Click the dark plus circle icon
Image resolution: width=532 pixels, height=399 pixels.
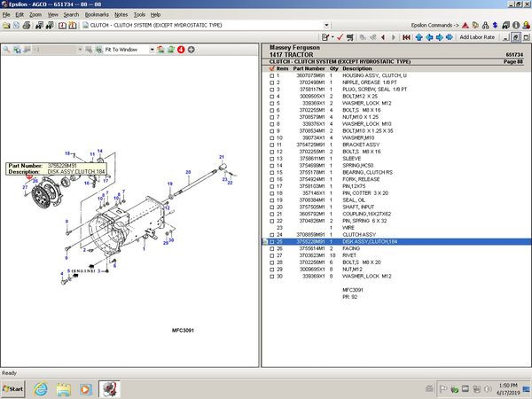pos(192,50)
